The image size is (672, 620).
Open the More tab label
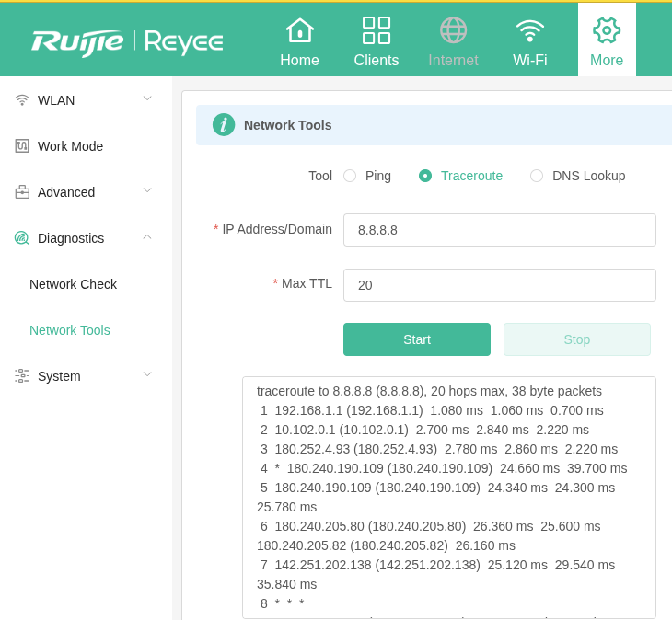click(607, 61)
